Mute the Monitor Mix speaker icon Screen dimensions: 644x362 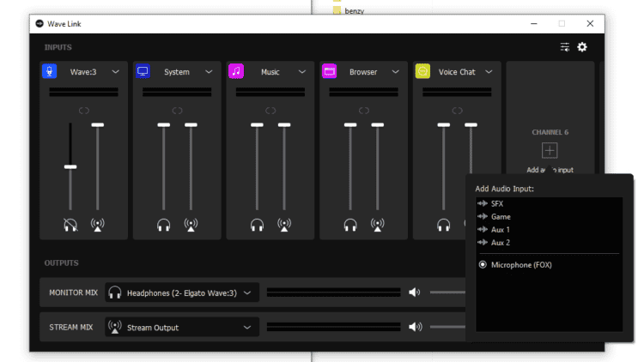click(415, 293)
